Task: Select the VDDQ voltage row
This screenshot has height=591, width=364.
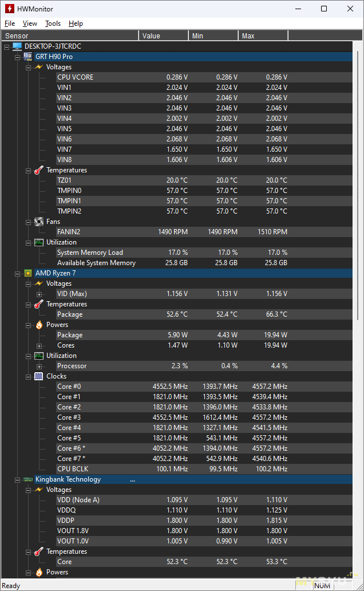Action: (204, 510)
